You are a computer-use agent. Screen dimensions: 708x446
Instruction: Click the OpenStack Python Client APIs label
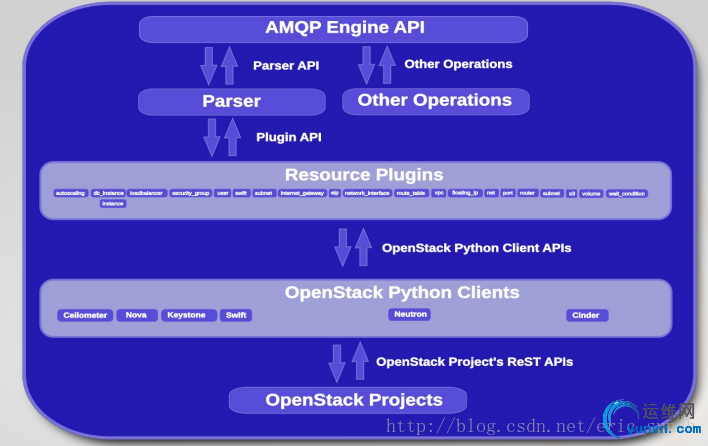point(476,248)
